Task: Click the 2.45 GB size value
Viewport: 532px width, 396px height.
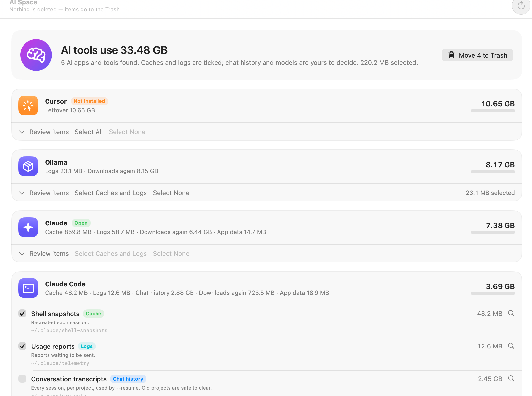Action: point(490,379)
